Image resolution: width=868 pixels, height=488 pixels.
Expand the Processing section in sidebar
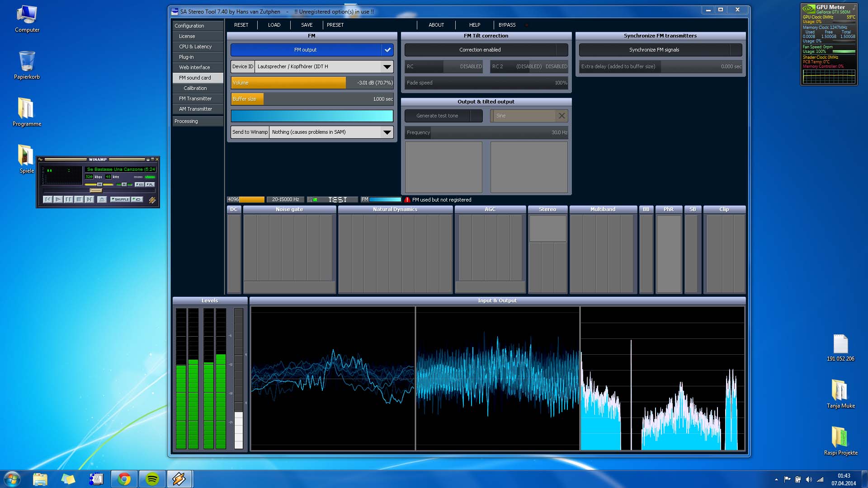point(198,121)
